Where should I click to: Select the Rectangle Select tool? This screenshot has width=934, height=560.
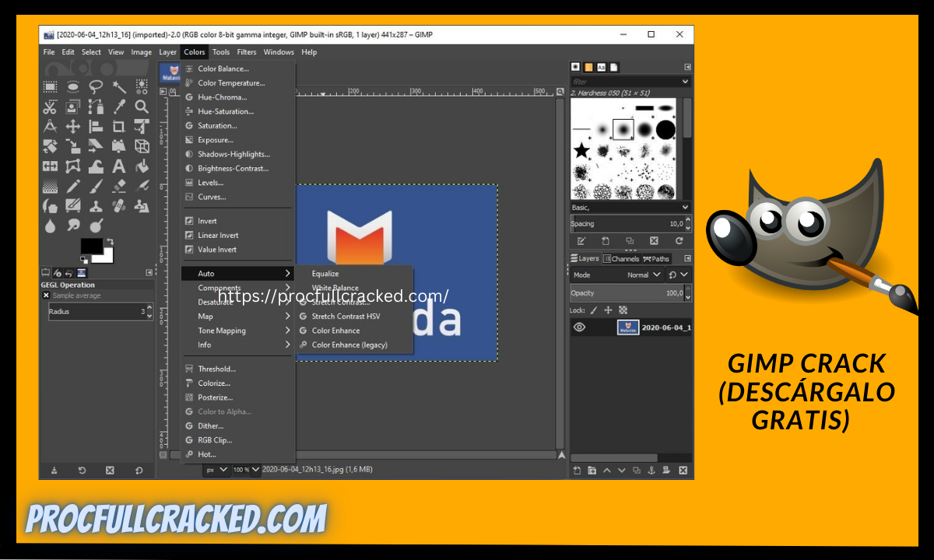click(50, 86)
